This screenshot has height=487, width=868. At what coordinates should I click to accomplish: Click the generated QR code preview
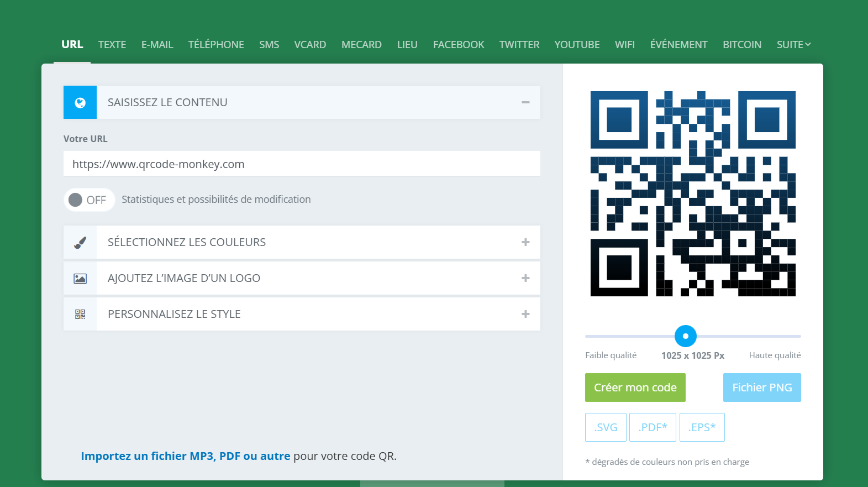[x=692, y=193]
